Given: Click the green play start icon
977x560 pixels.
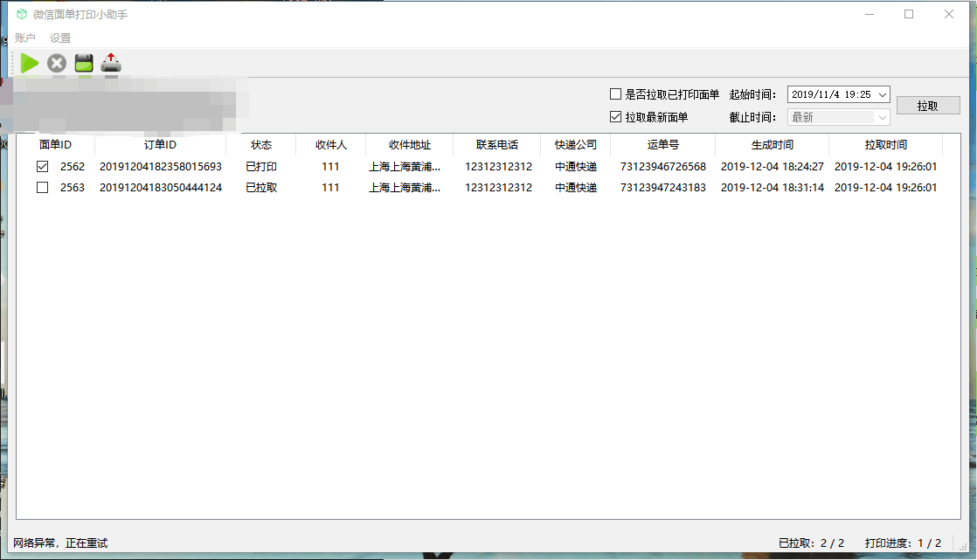Looking at the screenshot, I should (x=30, y=63).
